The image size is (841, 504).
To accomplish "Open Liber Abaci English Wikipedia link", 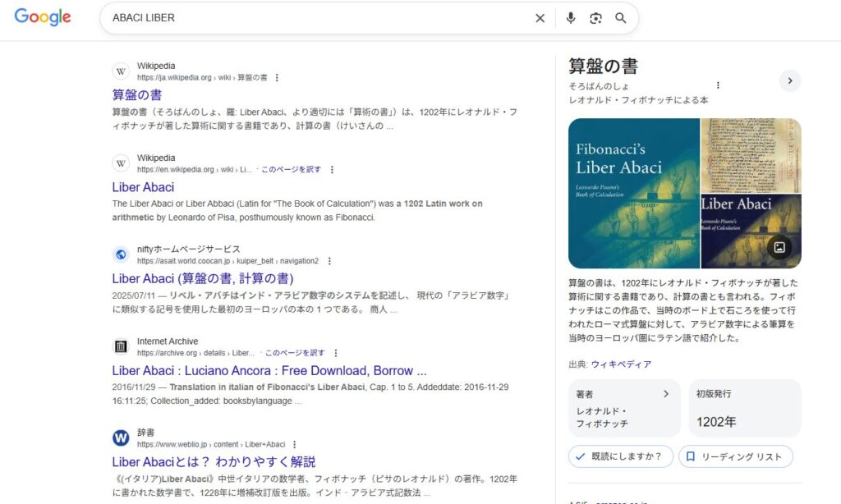I will coord(143,187).
